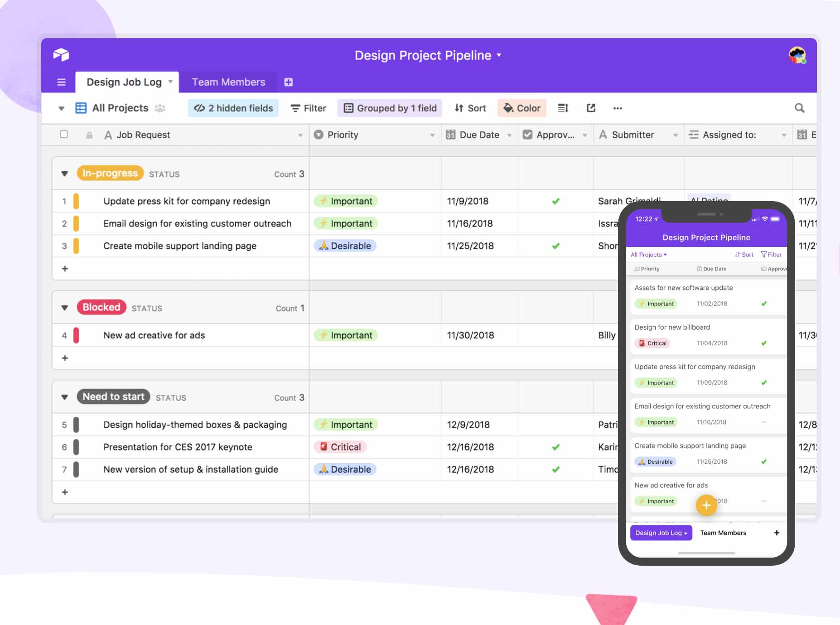The image size is (840, 625).
Task: Click the approved checkmark for Presentation for CES 2017
Action: click(556, 447)
